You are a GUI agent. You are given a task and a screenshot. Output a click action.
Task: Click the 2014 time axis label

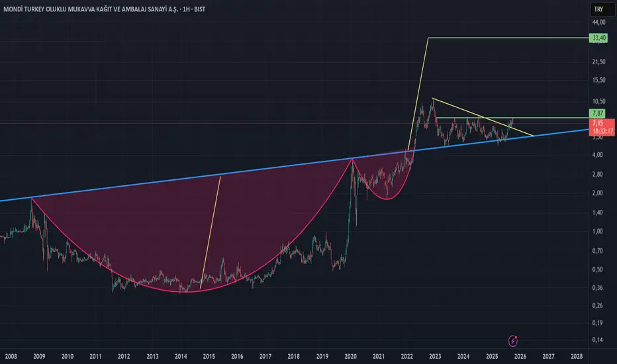(181, 357)
